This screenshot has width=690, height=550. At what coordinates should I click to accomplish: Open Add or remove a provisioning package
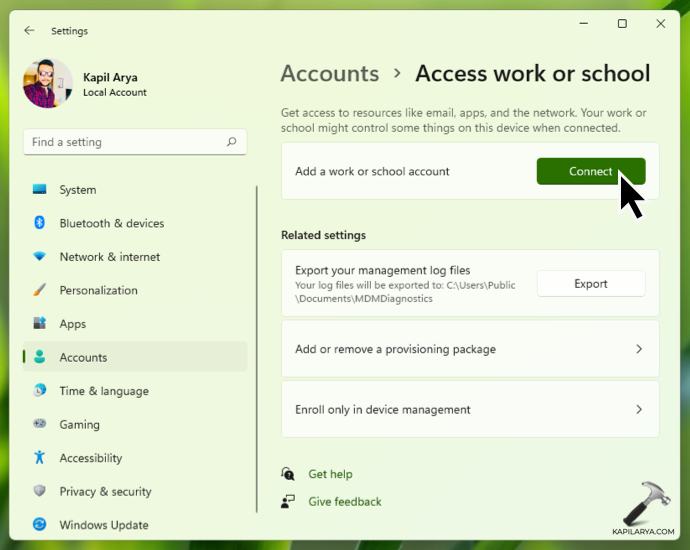coord(470,349)
